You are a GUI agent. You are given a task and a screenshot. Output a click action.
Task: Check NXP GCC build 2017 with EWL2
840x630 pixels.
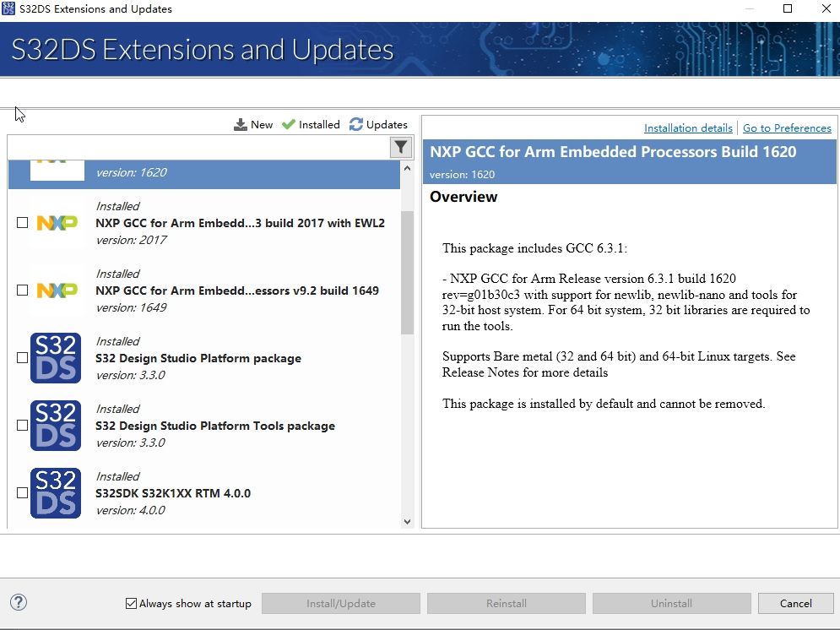22,222
